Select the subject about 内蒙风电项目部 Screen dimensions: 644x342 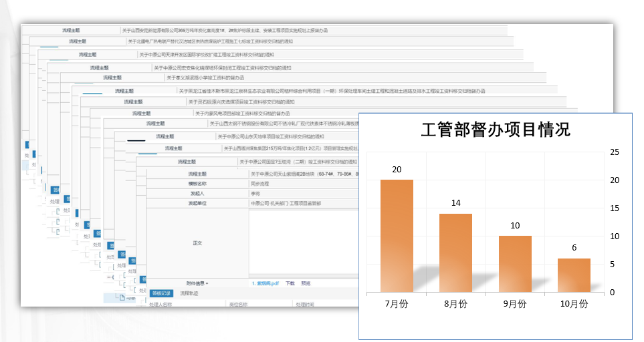pos(242,114)
